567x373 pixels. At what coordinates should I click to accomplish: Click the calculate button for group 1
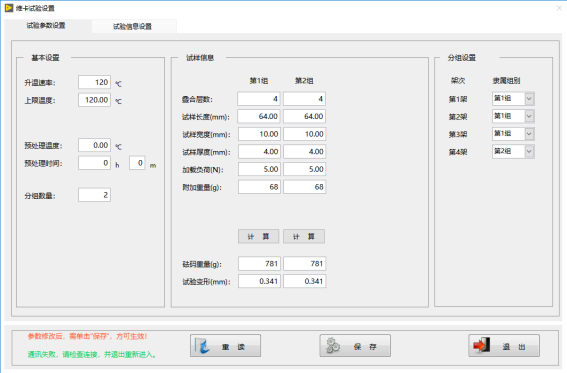point(259,236)
